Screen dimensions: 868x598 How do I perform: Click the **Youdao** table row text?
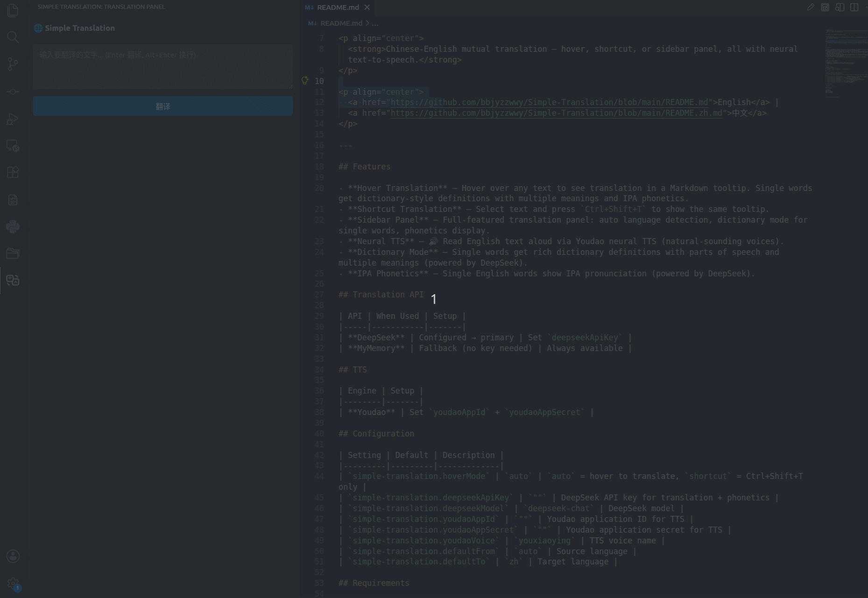(466, 412)
